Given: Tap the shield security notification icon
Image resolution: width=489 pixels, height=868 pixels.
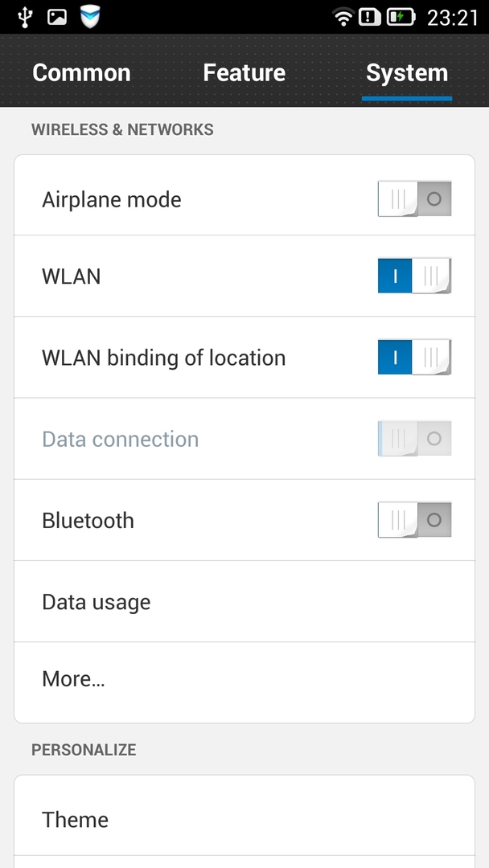Looking at the screenshot, I should tap(91, 16).
